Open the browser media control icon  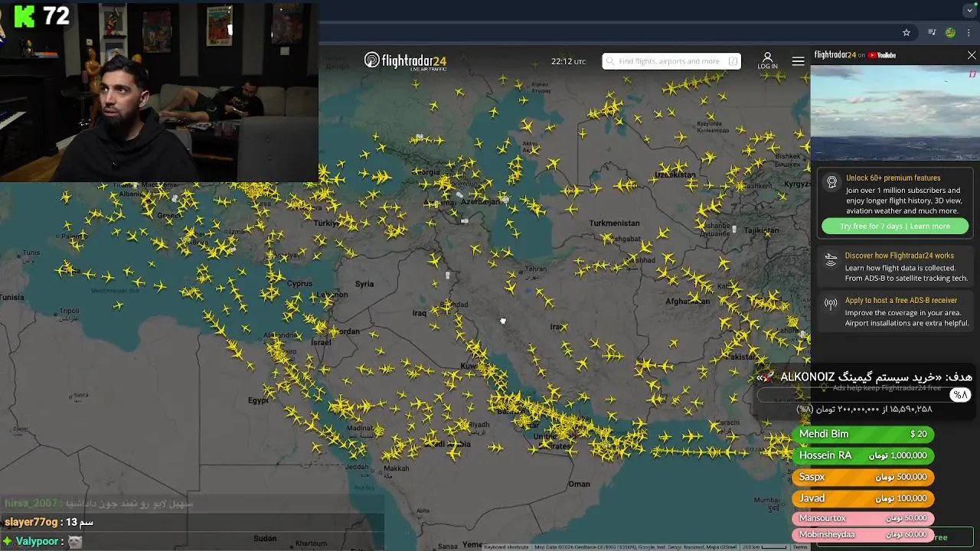[932, 33]
